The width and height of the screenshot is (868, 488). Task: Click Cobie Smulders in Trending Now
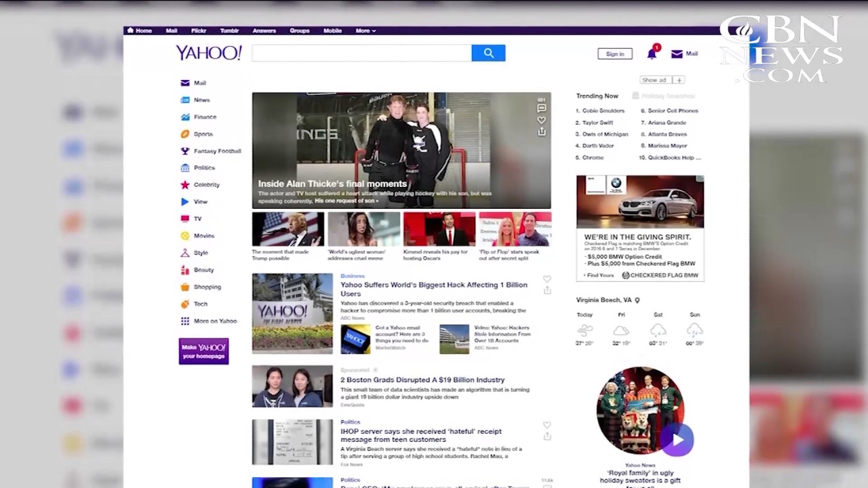pos(604,110)
